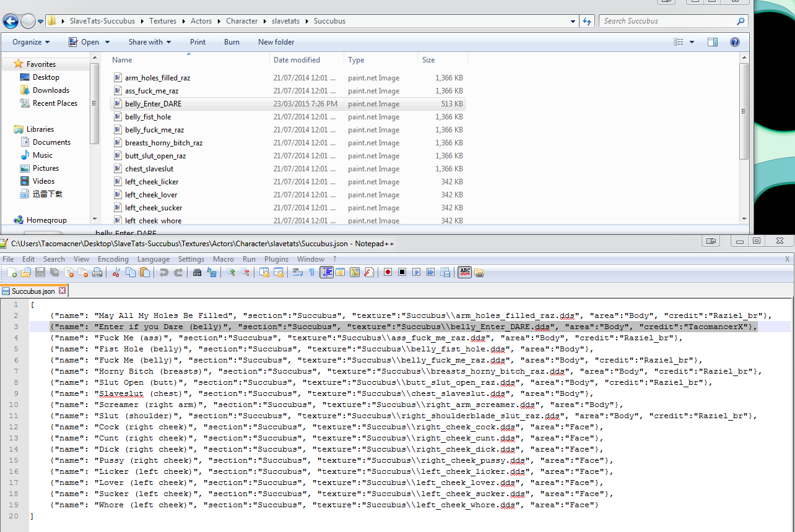The image size is (795, 532).
Task: Open the dropdown arrow next to Open
Action: click(107, 42)
